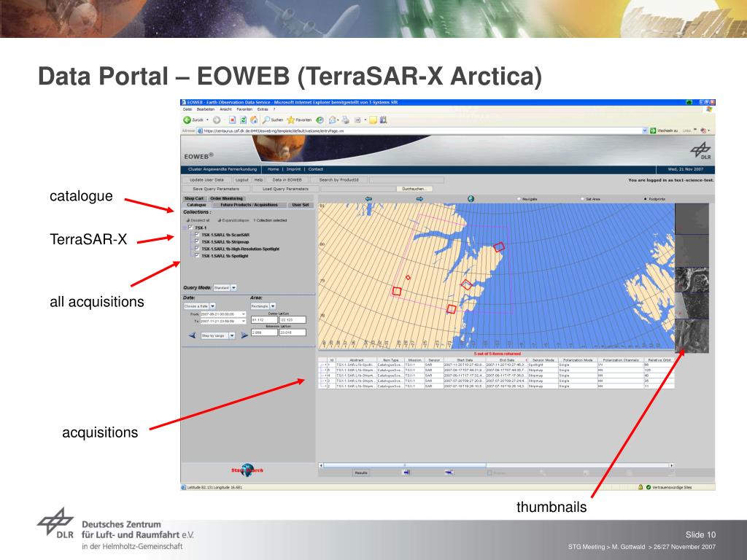Uncheck TSX-1.SAR.L1b-Stripmap checkbox
Screen dimensions: 747x560
tap(197, 242)
